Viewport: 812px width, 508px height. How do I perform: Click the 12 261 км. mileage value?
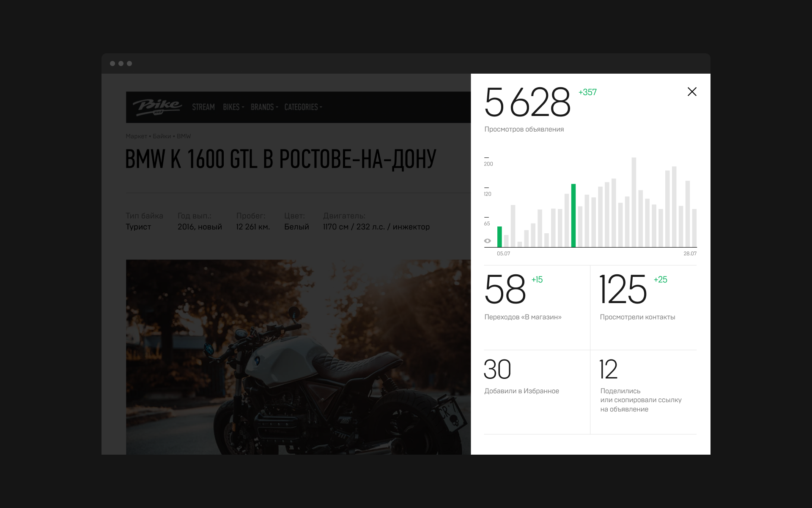[x=253, y=227]
